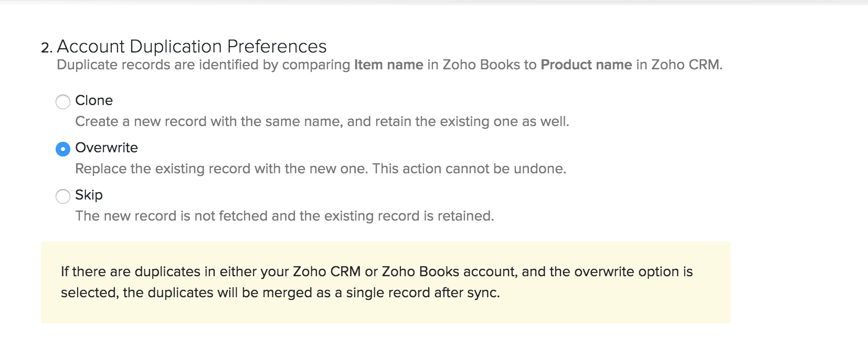This screenshot has height=355, width=868.
Task: Click the Account Duplication Preferences heading
Action: pos(192,46)
